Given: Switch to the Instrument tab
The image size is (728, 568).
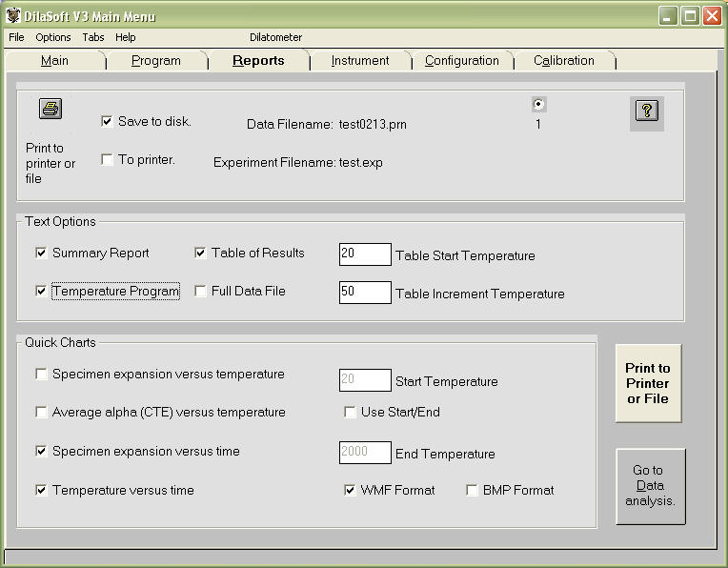Looking at the screenshot, I should [x=360, y=61].
